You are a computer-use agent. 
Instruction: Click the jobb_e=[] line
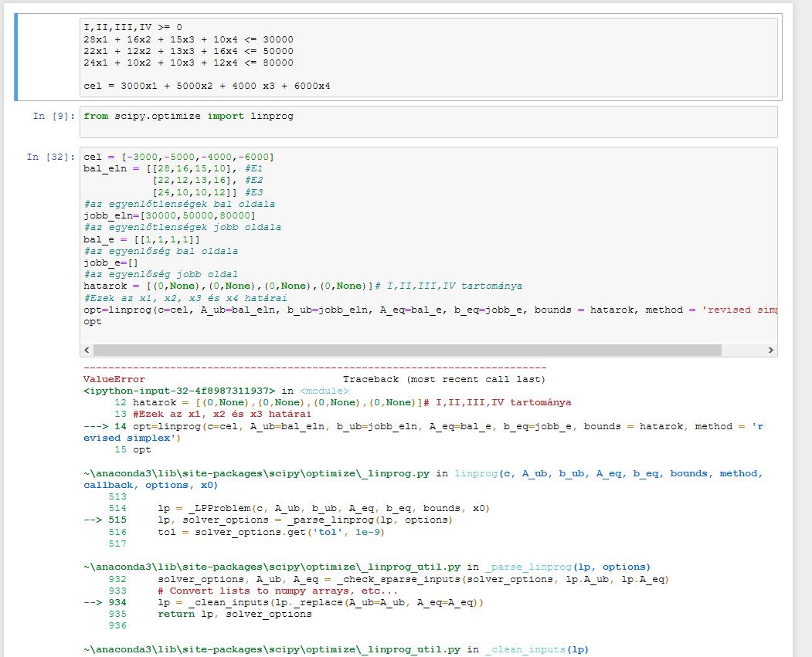[107, 262]
